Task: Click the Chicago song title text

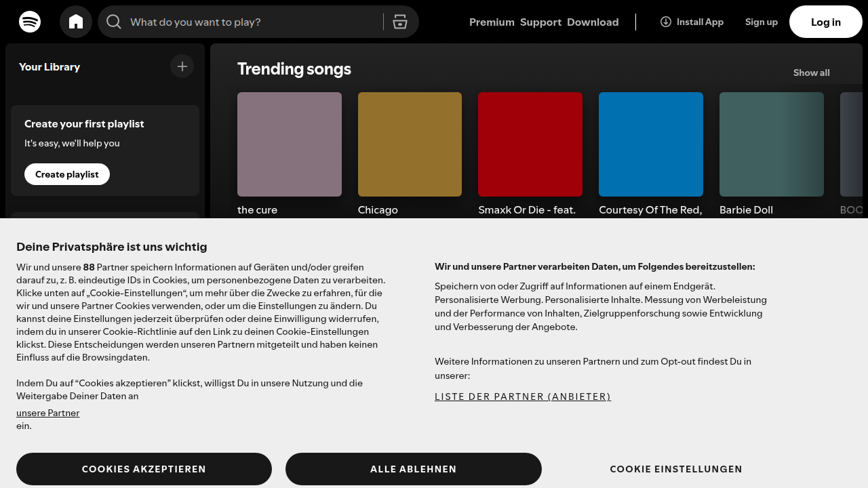Action: coord(378,210)
